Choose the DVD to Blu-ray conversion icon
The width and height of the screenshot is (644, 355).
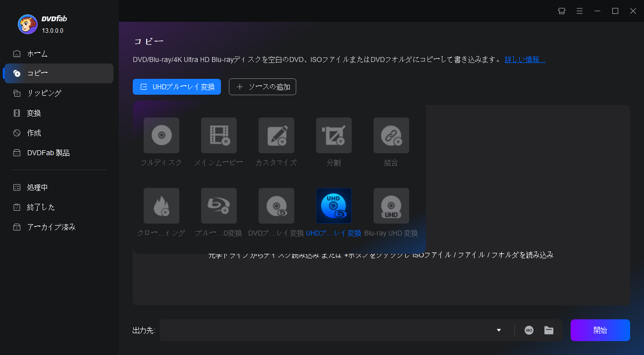coord(276,205)
